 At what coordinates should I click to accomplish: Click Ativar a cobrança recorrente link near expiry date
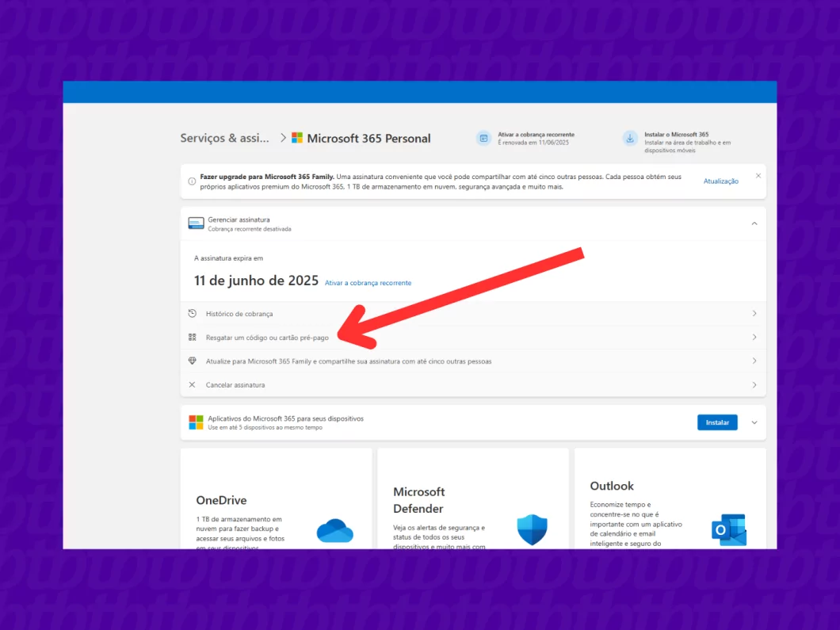(368, 283)
